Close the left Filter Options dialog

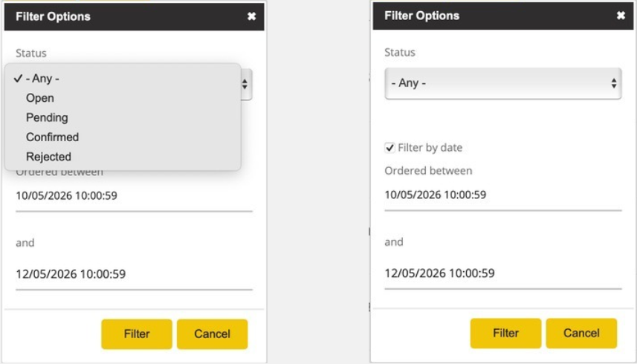click(x=251, y=16)
